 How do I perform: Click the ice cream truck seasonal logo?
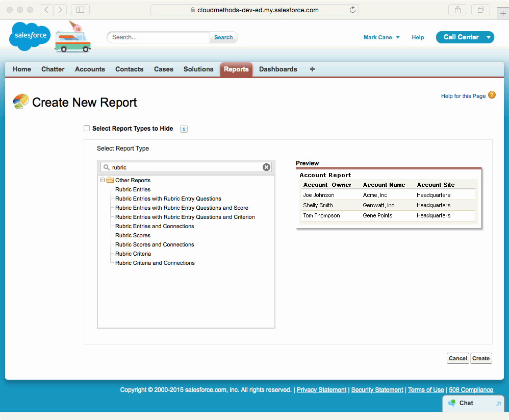click(73, 37)
